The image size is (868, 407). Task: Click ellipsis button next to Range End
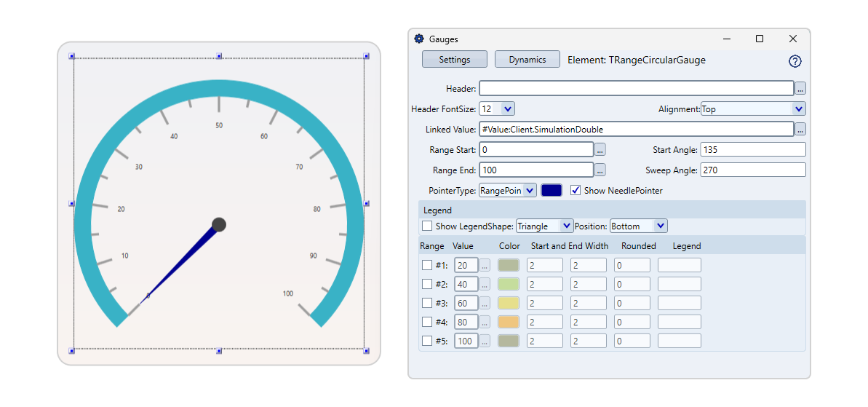[x=600, y=170]
